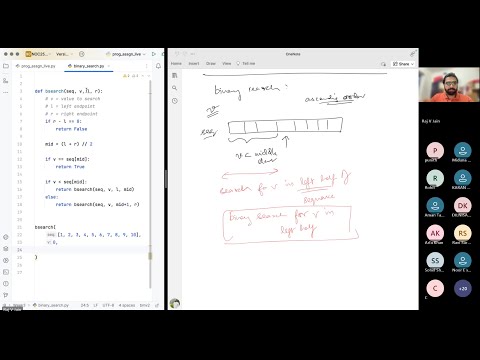Click 'def bsearch(seq, v, l, r):' line
This screenshot has width=480, height=360.
(69, 91)
